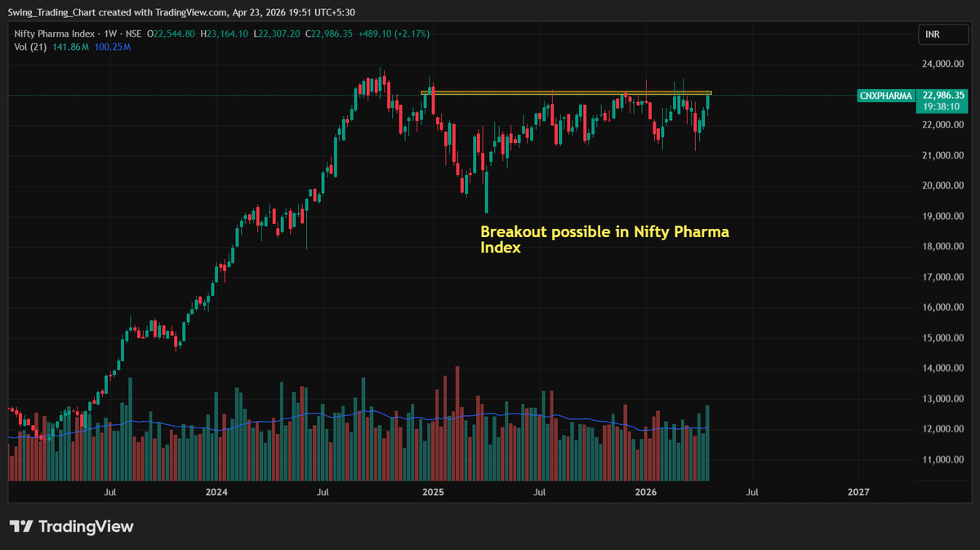980x550 pixels.
Task: Click the 20,000.00 price axis label
Action: click(943, 186)
